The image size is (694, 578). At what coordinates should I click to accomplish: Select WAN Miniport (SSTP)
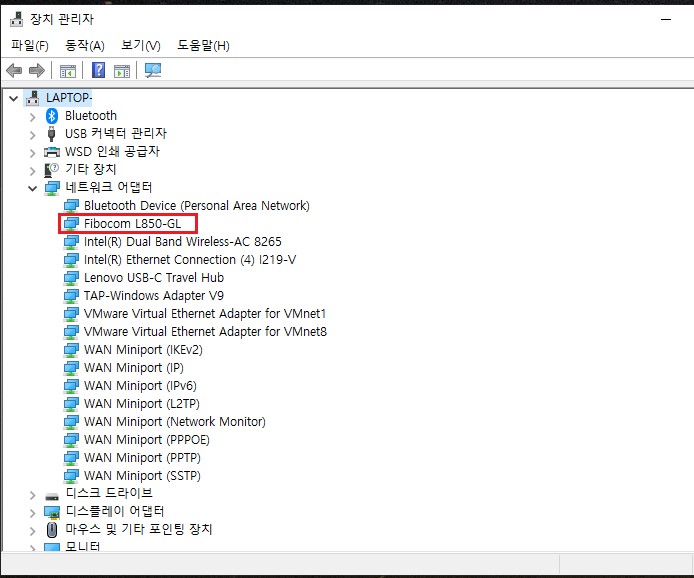pyautogui.click(x=143, y=476)
